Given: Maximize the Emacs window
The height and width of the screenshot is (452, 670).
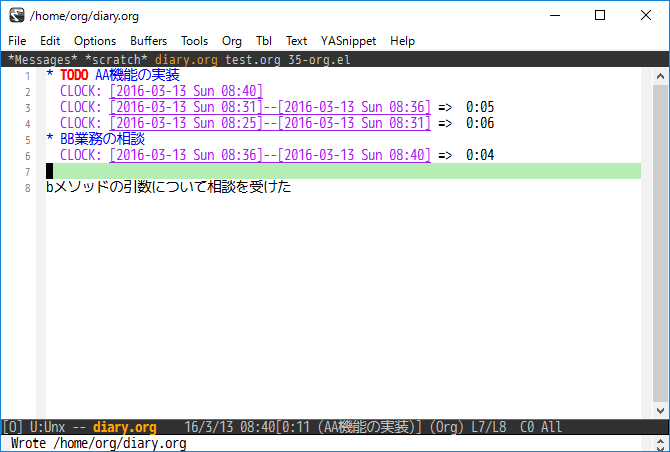Looking at the screenshot, I should click(600, 15).
